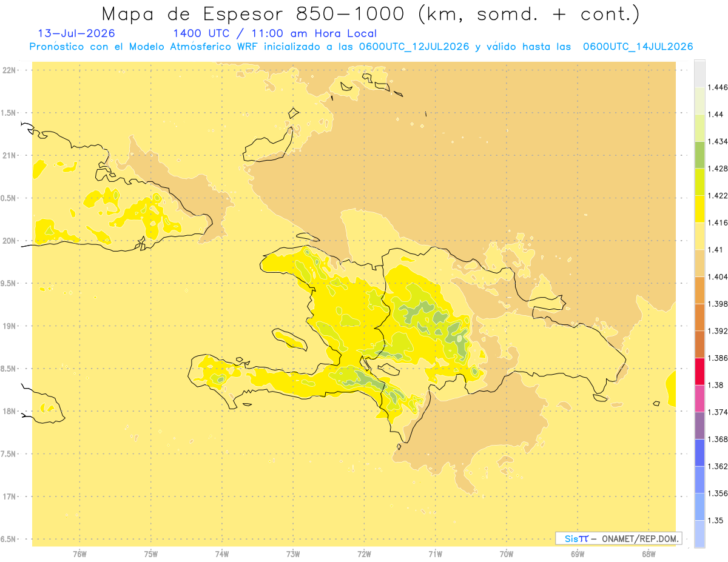
Task: Click the 17N latitude axis label
Action: (10, 497)
